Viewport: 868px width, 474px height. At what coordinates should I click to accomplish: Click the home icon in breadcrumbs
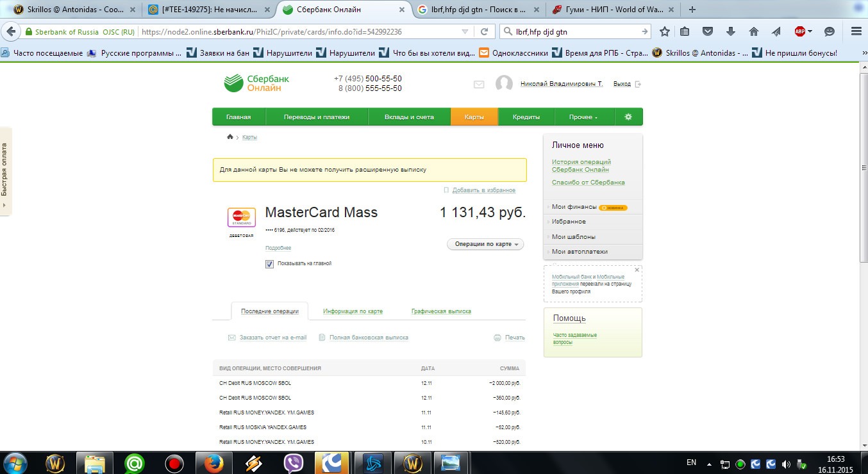pos(230,137)
